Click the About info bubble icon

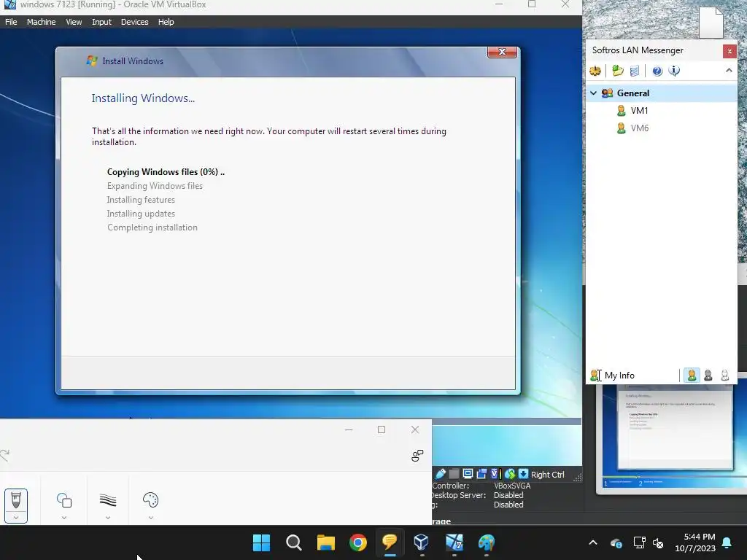[674, 71]
